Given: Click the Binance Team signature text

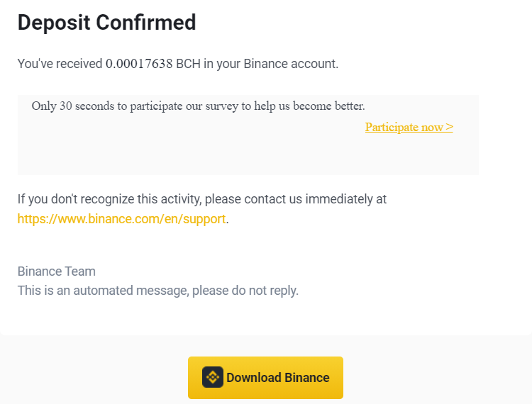Looking at the screenshot, I should [x=56, y=271].
